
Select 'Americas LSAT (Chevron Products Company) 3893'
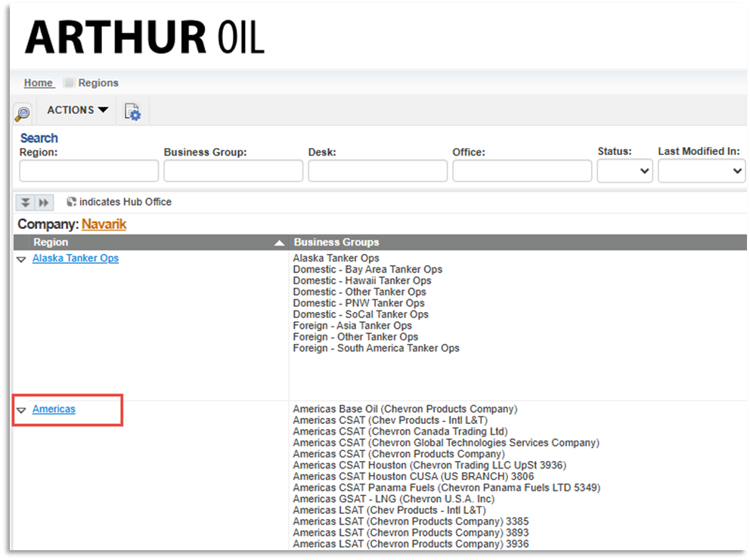(x=411, y=533)
